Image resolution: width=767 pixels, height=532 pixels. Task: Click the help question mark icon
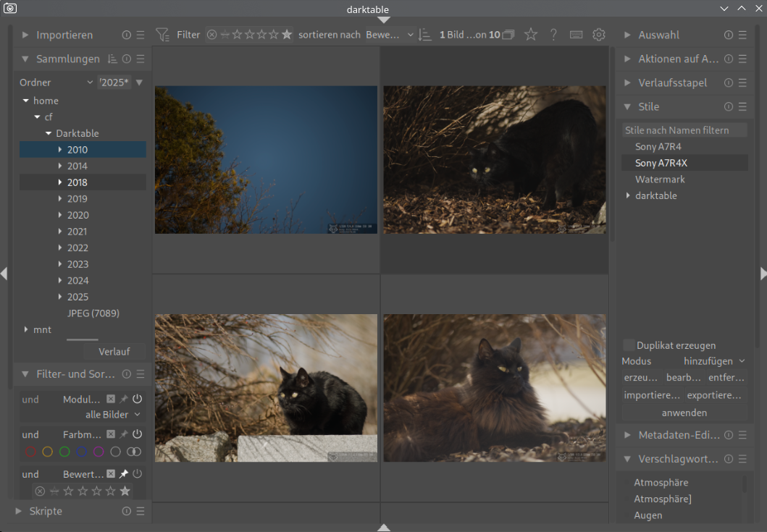(x=553, y=35)
